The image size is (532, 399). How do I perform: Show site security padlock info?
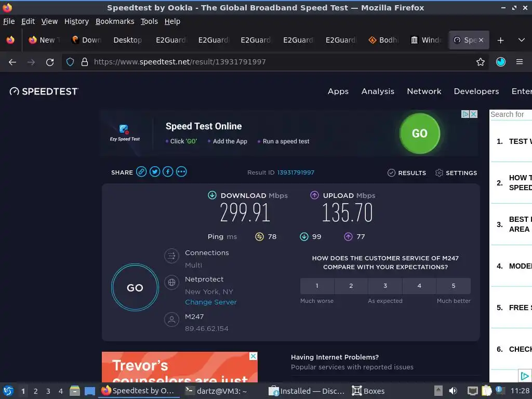[x=85, y=62]
